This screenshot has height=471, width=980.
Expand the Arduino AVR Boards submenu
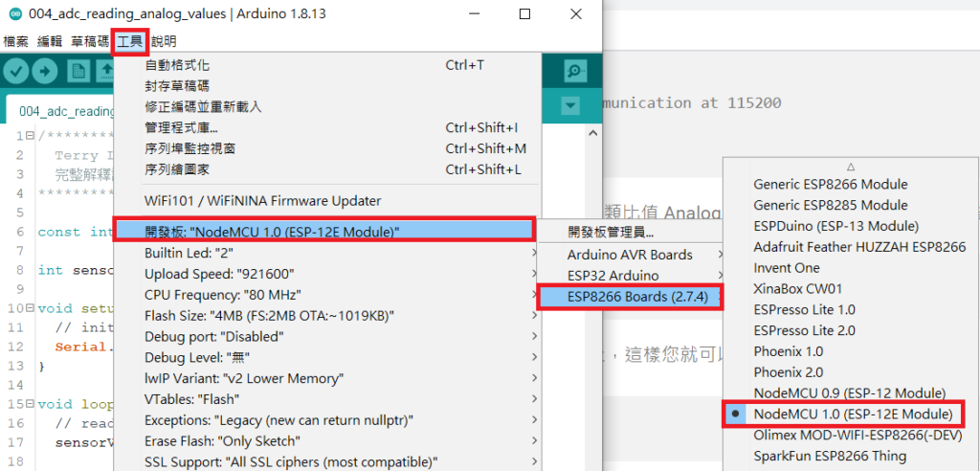pos(629,255)
